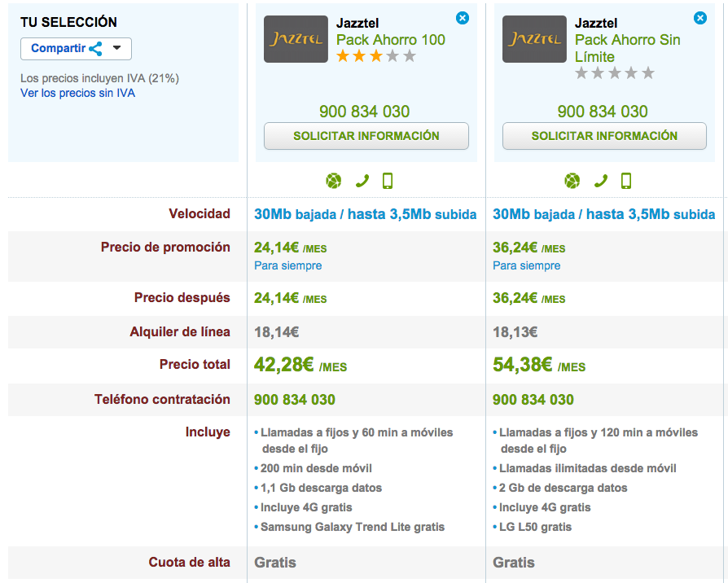Screen dimensions: 728x583
Task: Click the mobile phone icon under Pack Ahorro 100
Action: coord(388,181)
